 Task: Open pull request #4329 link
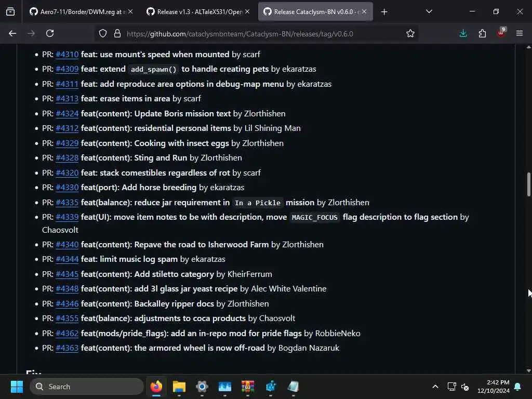tap(67, 143)
